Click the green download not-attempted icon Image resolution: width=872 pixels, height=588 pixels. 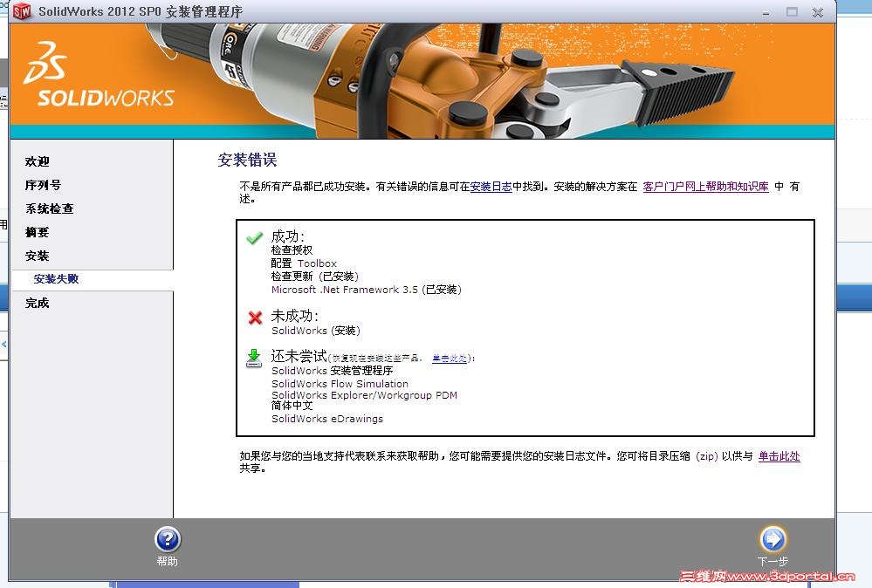[x=254, y=359]
